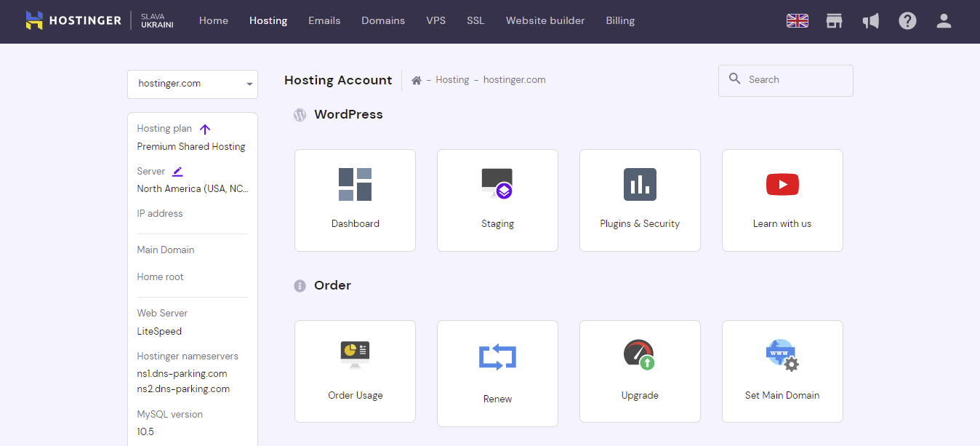Click the Renew icon
This screenshot has width=980, height=446.
(x=497, y=356)
